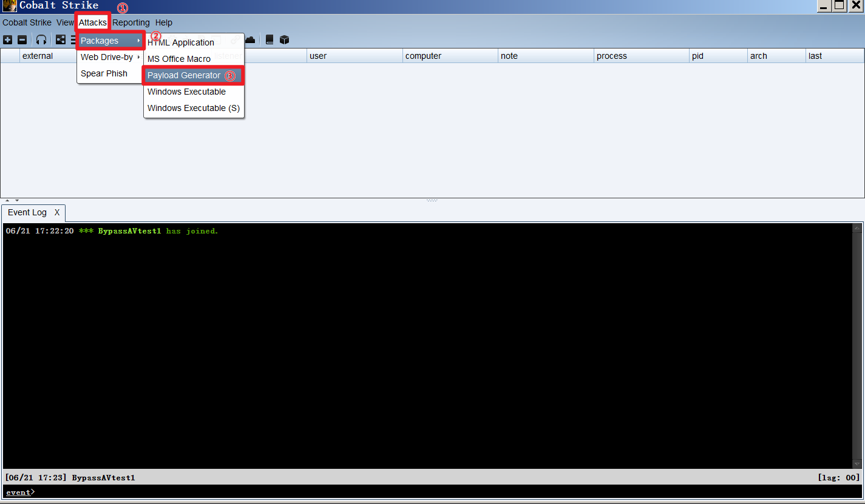Open the Cobalt Strike menu
Screen dimensions: 865x504
(x=27, y=22)
